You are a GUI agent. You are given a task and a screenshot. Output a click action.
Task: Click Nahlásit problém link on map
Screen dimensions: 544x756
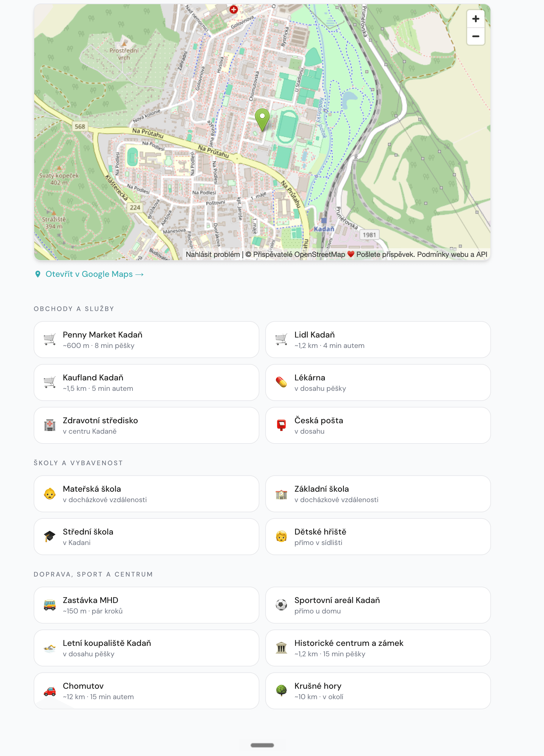[213, 254]
